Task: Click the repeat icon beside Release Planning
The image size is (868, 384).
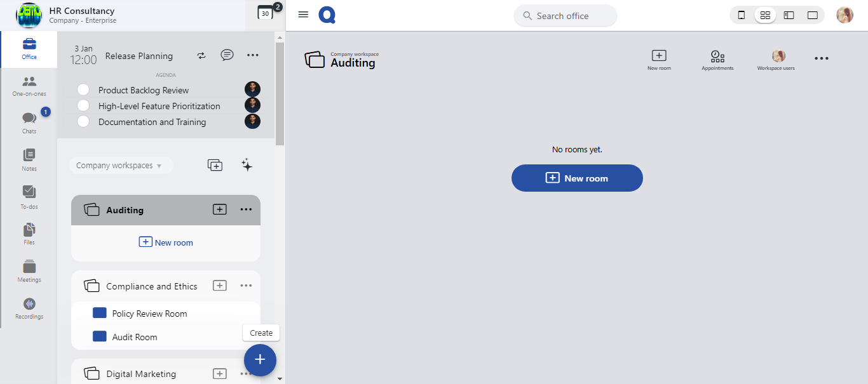Action: point(201,55)
